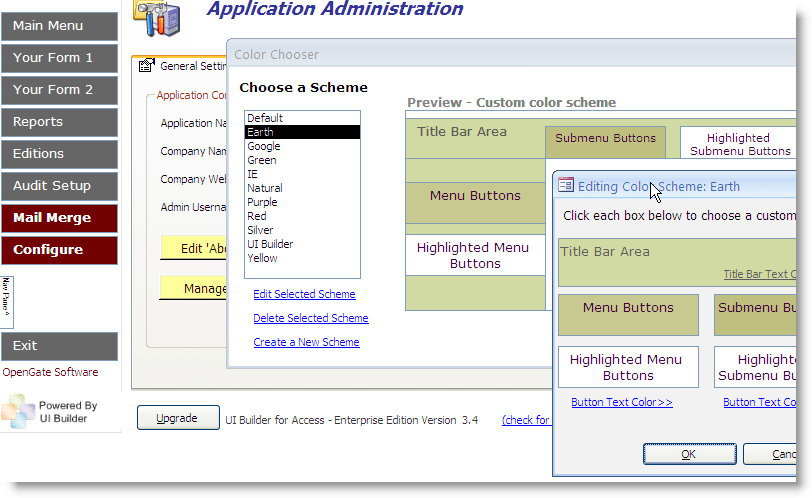Select the General Settings tab
This screenshot has width=812, height=498.
point(183,66)
